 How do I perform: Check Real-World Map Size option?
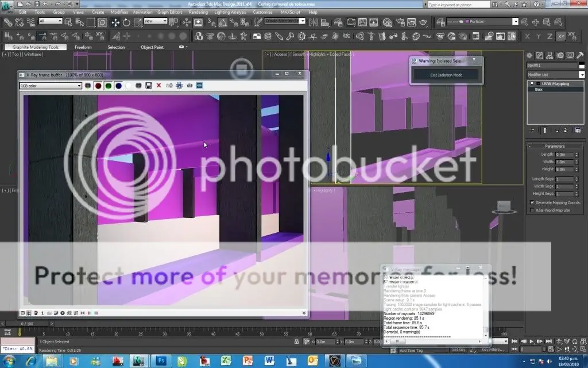(532, 210)
